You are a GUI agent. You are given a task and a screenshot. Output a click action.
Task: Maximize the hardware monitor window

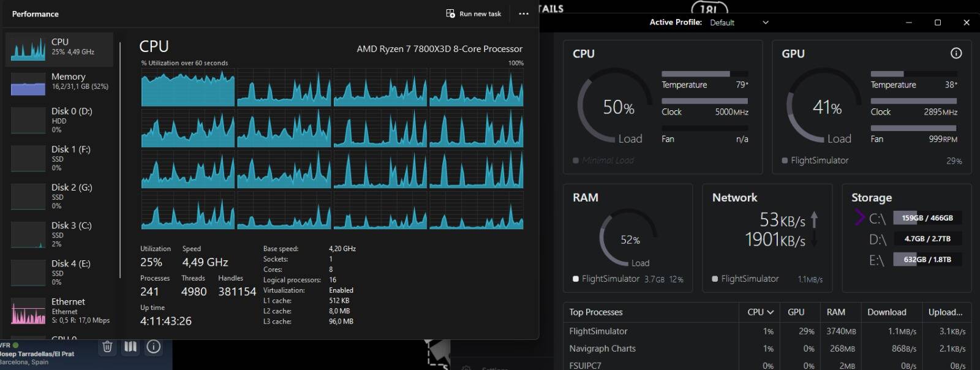(937, 23)
